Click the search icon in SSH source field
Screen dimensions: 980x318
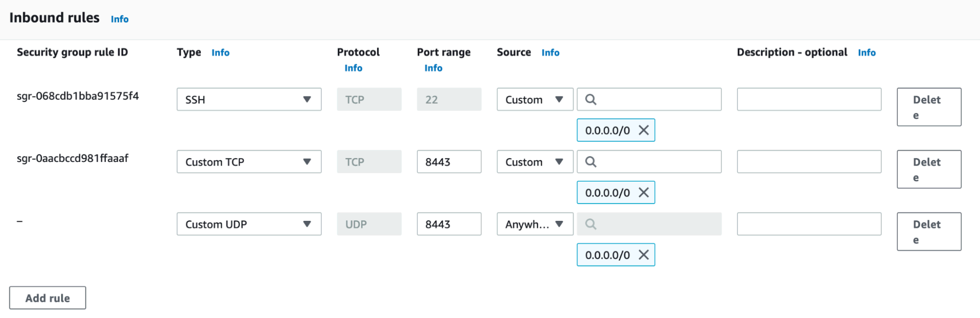pos(591,100)
